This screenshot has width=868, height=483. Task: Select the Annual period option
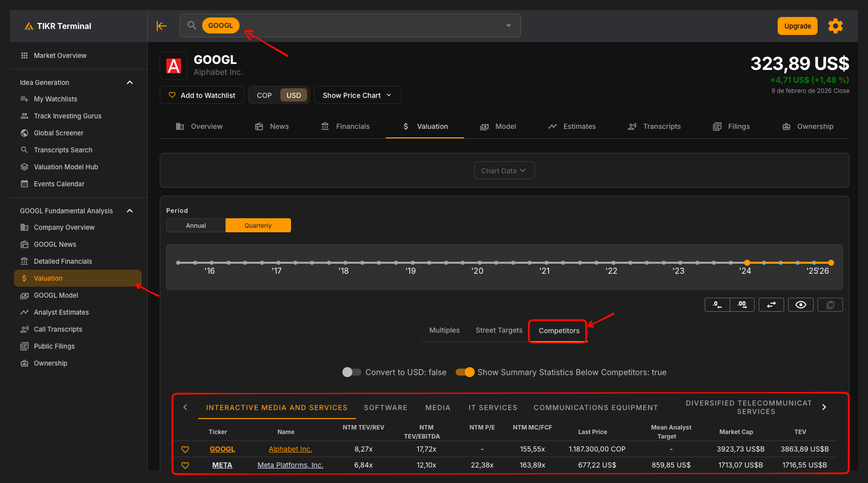point(196,225)
